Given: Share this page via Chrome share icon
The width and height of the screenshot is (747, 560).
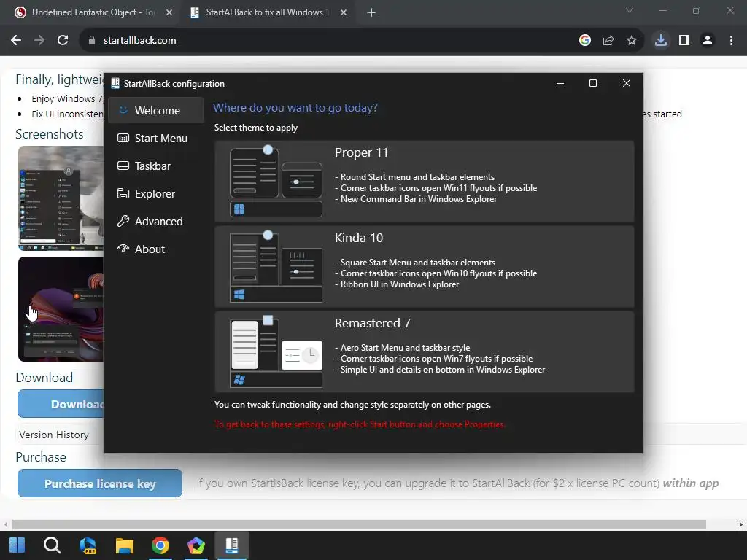Looking at the screenshot, I should click(x=608, y=41).
